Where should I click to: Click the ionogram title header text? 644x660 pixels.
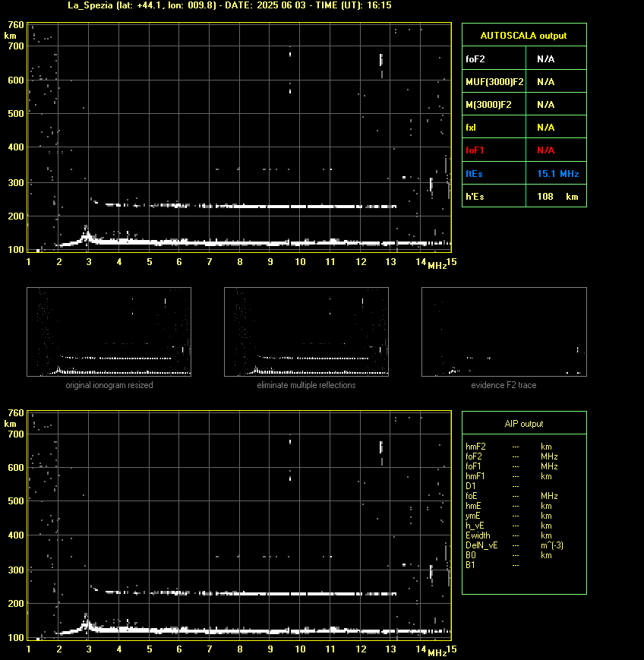pos(229,5)
